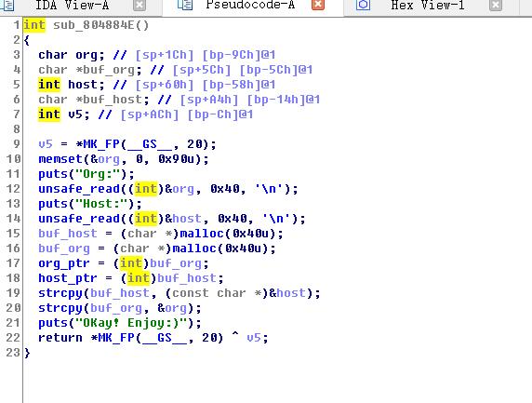Click the IDA View-A tab icon
The height and width of the screenshot is (403, 532).
(7, 5)
